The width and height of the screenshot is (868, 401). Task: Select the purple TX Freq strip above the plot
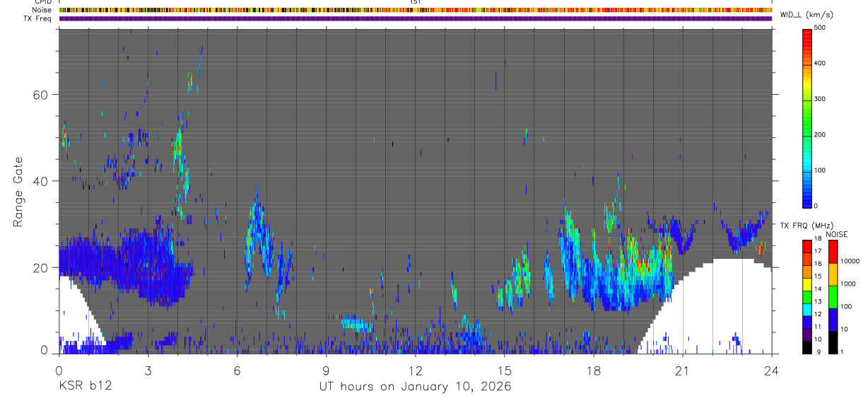pyautogui.click(x=416, y=18)
